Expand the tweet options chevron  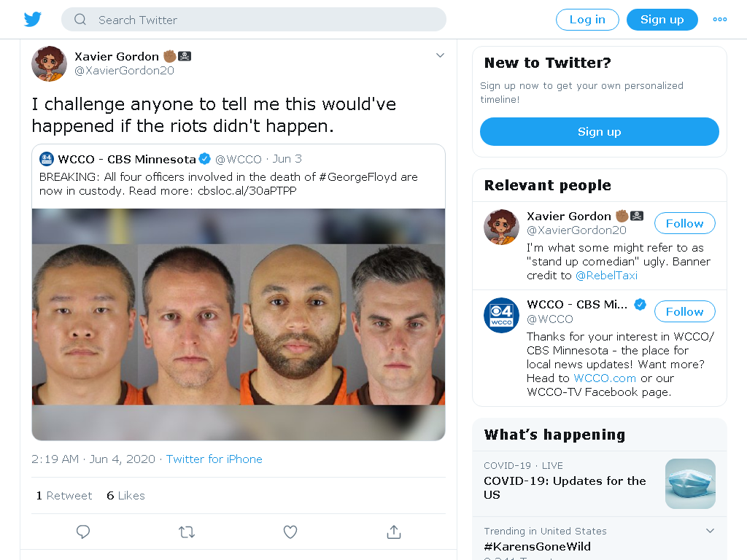coord(440,55)
